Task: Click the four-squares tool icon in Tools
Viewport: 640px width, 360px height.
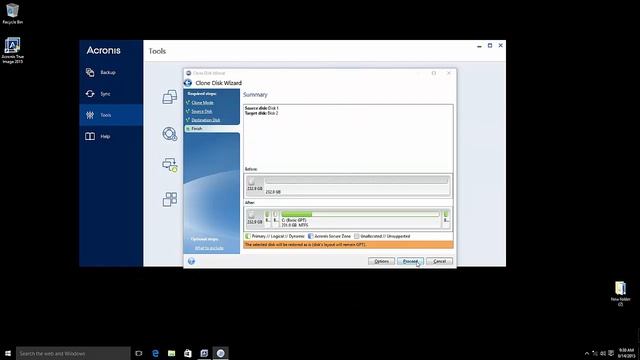Action: [170, 200]
